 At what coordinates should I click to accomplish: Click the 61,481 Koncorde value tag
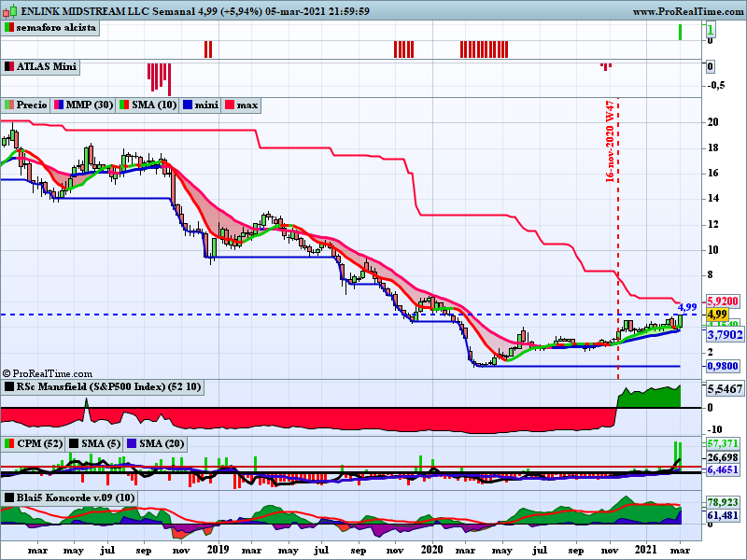pos(722,515)
